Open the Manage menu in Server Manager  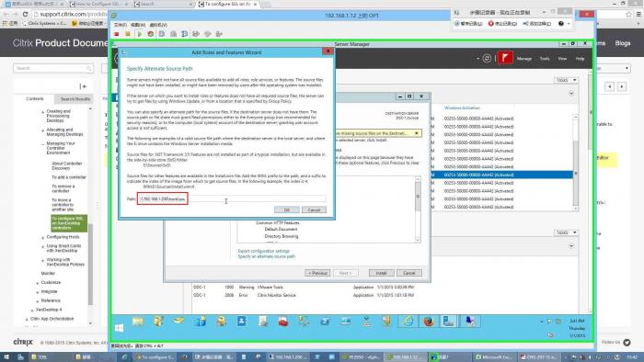[x=524, y=59]
